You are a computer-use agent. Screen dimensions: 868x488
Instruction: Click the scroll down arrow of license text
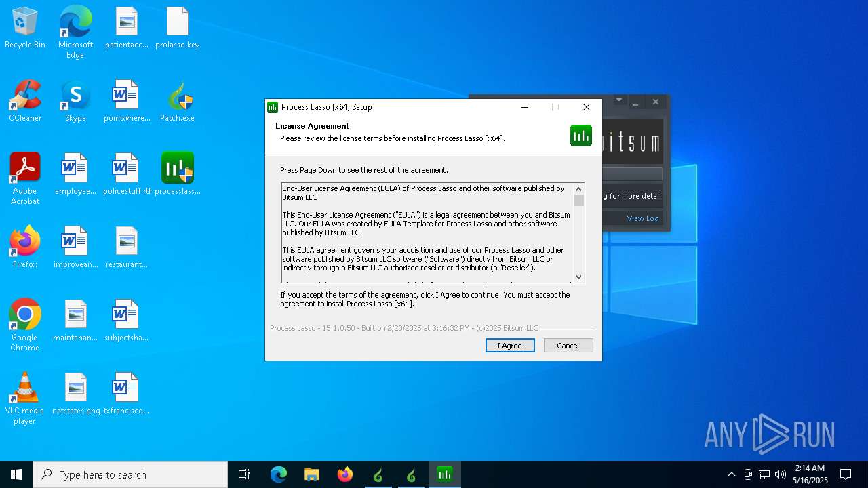[x=578, y=277]
